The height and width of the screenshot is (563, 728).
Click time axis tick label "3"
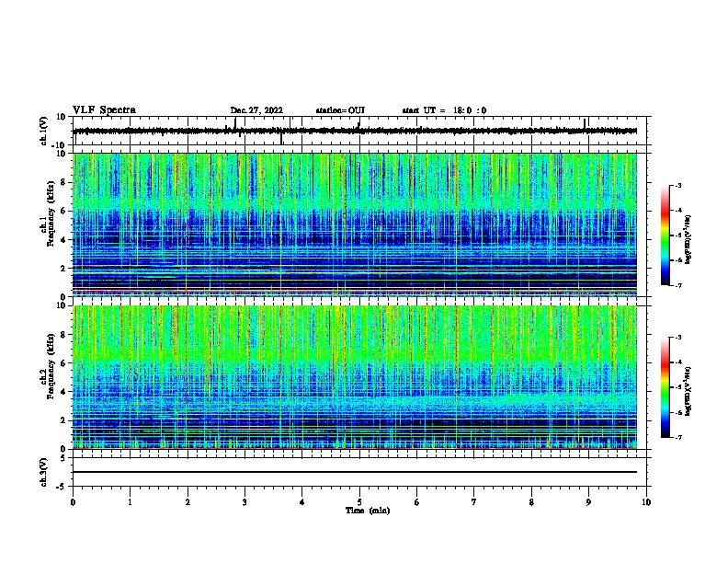pyautogui.click(x=245, y=502)
